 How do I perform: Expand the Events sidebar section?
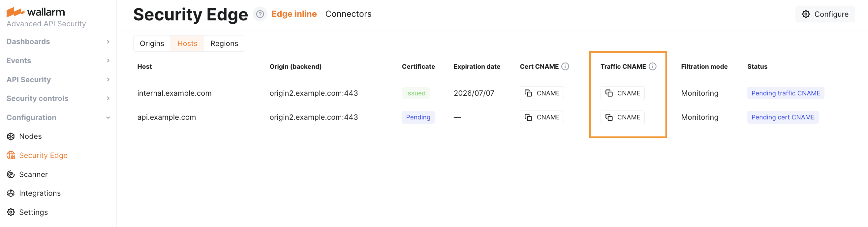58,61
